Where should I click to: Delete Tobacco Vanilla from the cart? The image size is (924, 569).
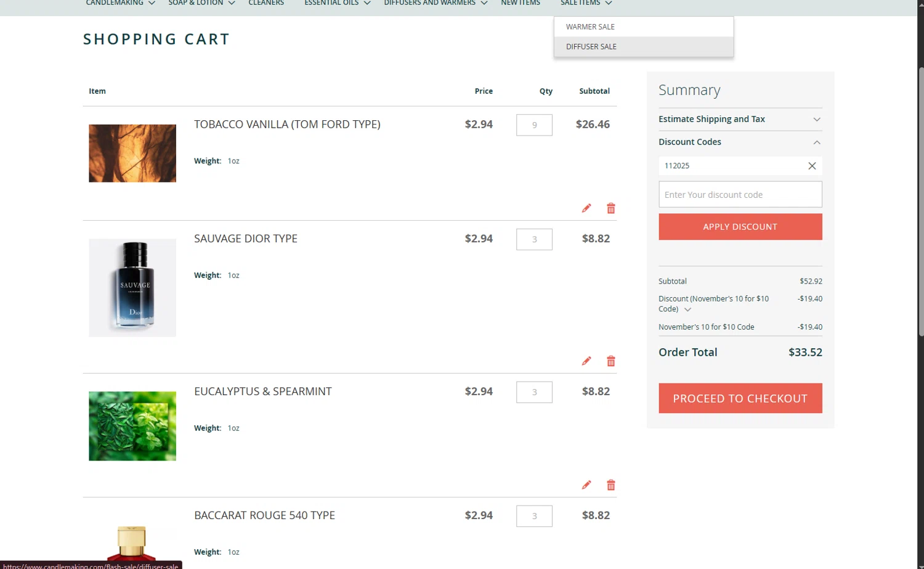(611, 208)
